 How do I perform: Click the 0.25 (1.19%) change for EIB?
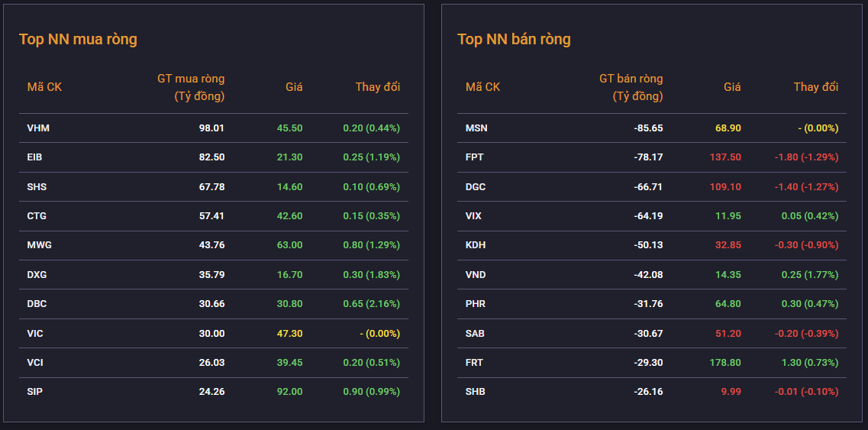pos(372,157)
